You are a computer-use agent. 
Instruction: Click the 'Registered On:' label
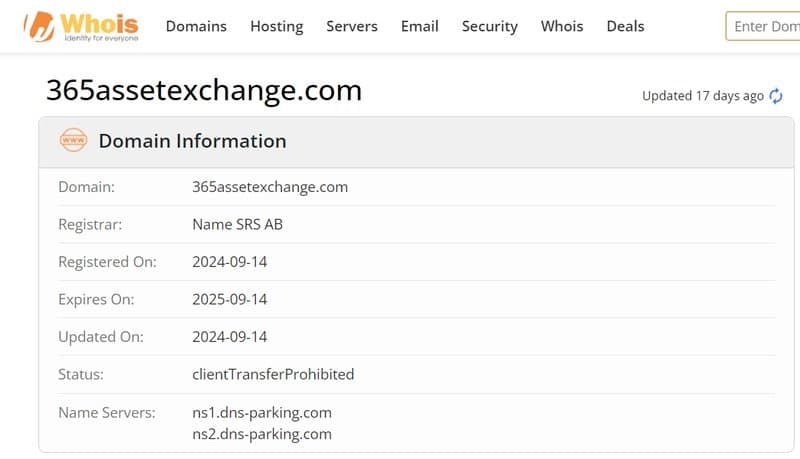[x=107, y=262]
